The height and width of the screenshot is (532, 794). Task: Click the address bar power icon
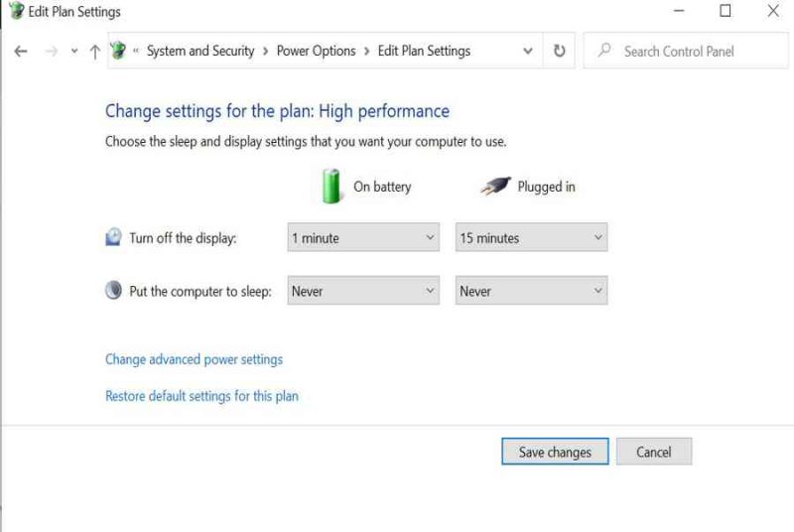tap(118, 51)
